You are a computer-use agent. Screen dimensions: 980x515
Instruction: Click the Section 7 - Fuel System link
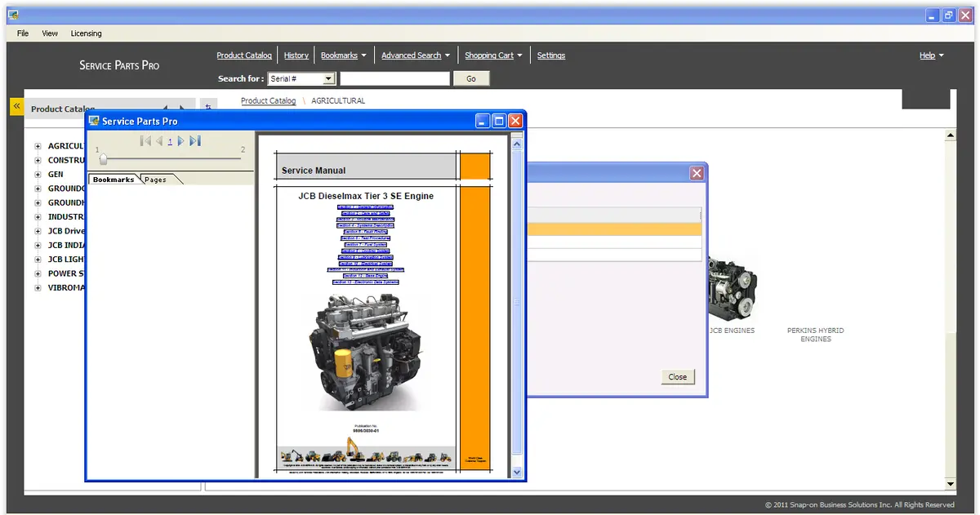pyautogui.click(x=366, y=245)
